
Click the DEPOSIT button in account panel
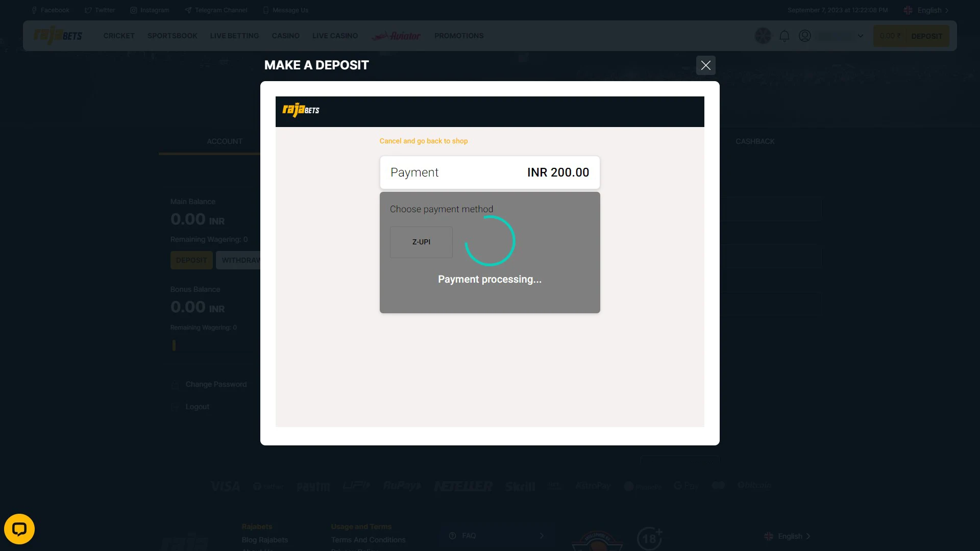191,260
